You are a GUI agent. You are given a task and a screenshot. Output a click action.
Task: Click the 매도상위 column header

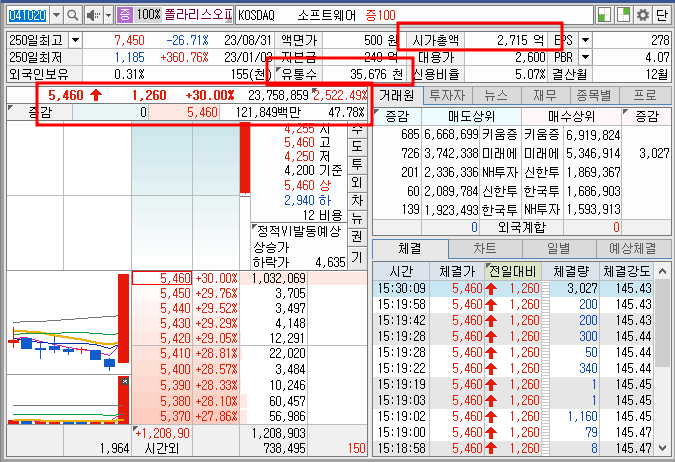point(471,116)
